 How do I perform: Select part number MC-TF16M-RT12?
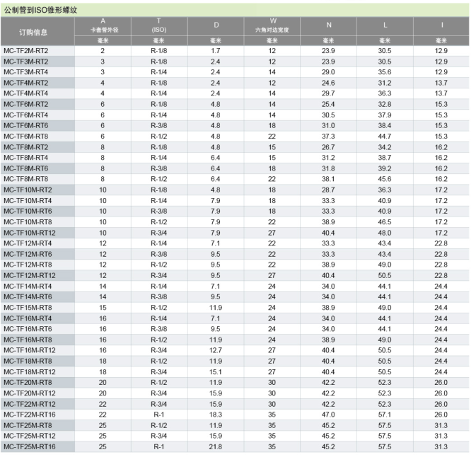pyautogui.click(x=30, y=350)
